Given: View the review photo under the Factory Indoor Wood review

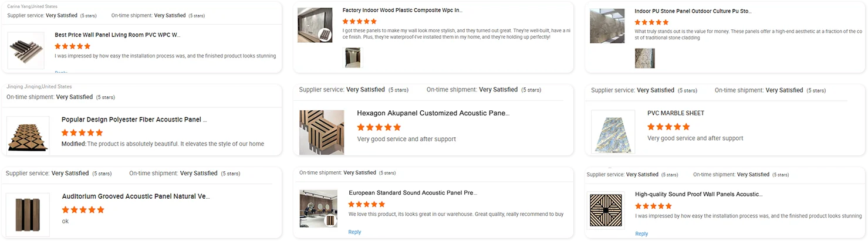Looking at the screenshot, I should point(353,57).
